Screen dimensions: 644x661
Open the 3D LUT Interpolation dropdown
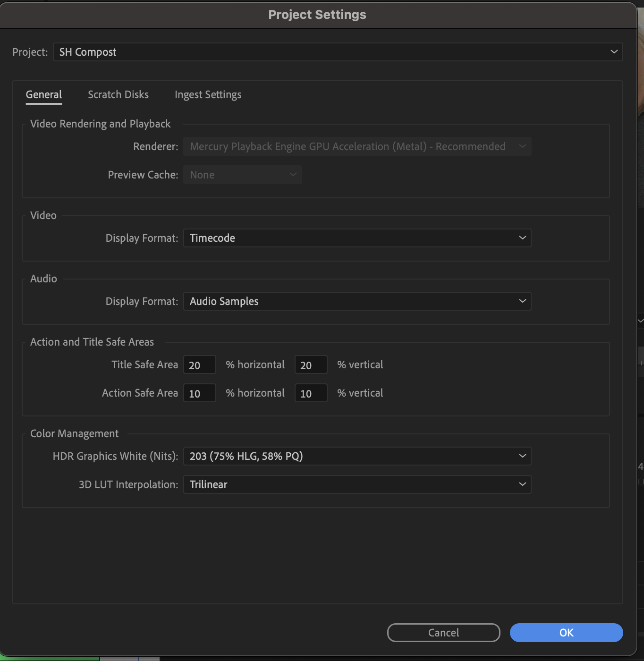(357, 484)
